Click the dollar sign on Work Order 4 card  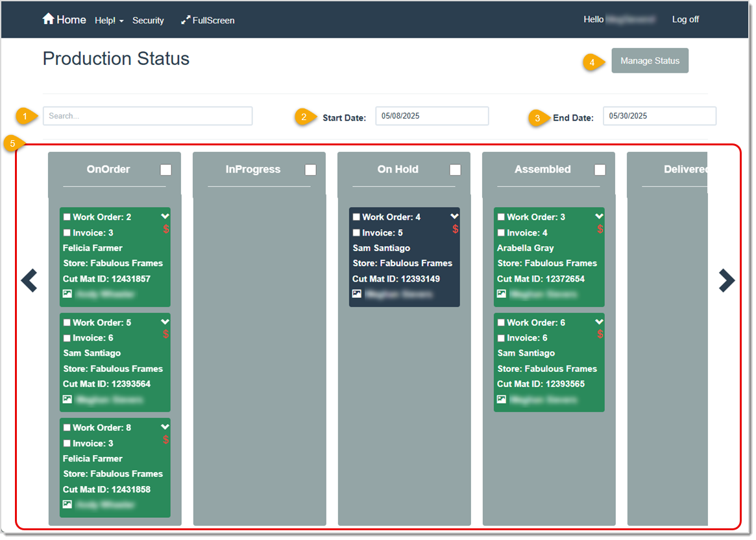click(x=456, y=229)
